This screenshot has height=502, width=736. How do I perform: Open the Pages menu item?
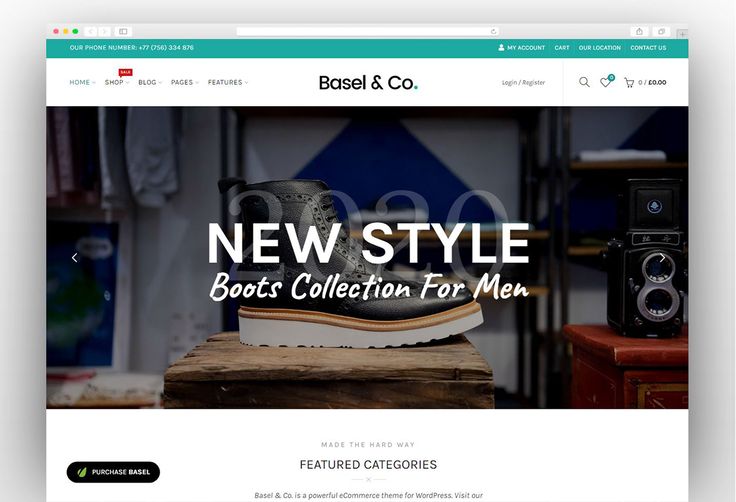pos(184,82)
